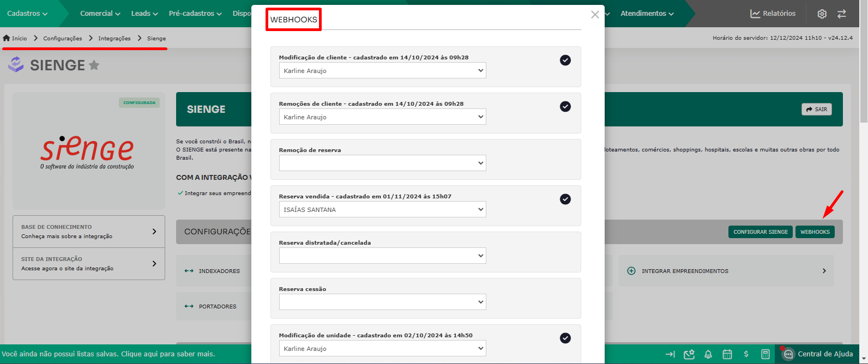This screenshot has width=868, height=364.
Task: Click the plus icon of Integrar Empreendimentos
Action: (631, 271)
